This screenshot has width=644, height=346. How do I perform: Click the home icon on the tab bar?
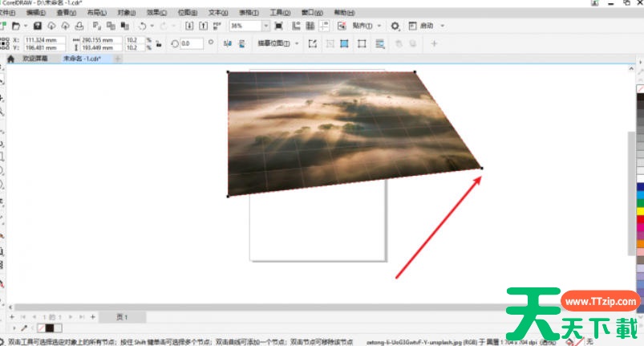[10, 59]
